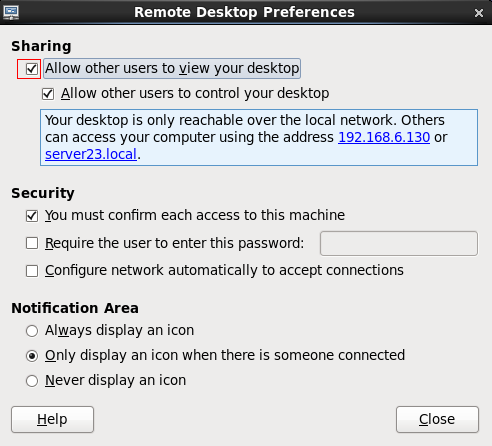Click the Close button at the bottom

[437, 419]
